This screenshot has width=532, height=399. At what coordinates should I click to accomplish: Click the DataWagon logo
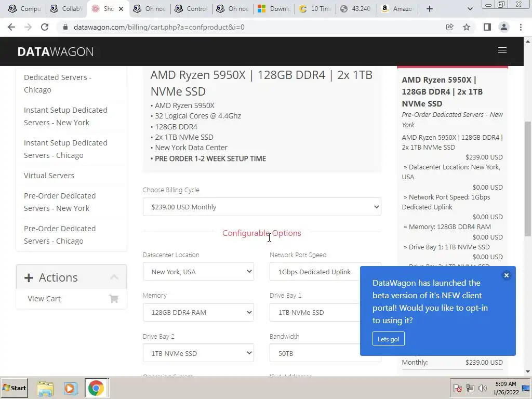55,51
